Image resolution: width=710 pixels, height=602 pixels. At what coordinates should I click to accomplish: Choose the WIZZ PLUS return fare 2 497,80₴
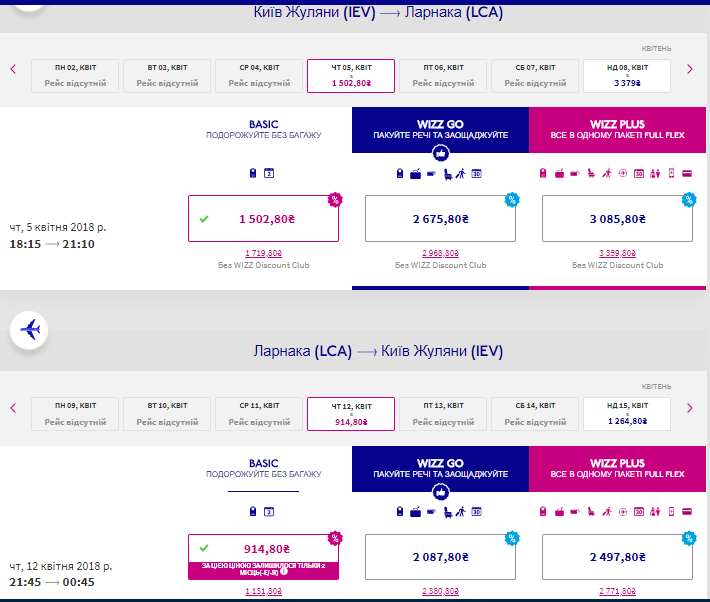617,557
